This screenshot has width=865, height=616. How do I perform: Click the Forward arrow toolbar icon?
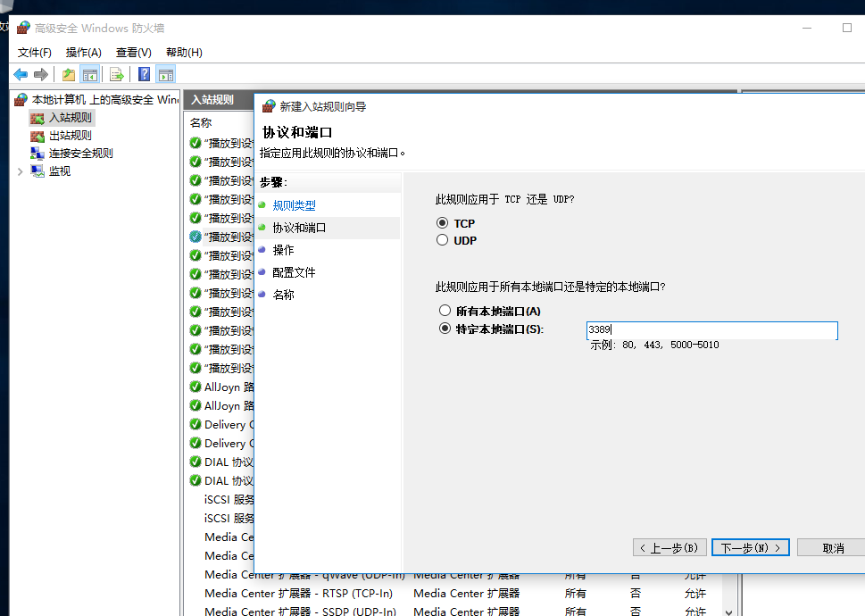[x=41, y=74]
